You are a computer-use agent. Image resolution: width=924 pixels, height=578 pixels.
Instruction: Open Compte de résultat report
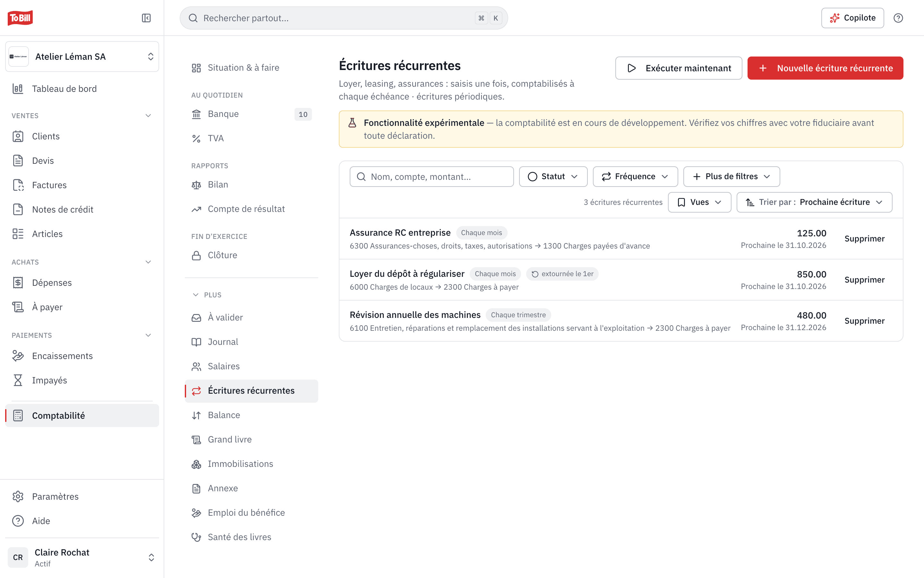coord(251,209)
